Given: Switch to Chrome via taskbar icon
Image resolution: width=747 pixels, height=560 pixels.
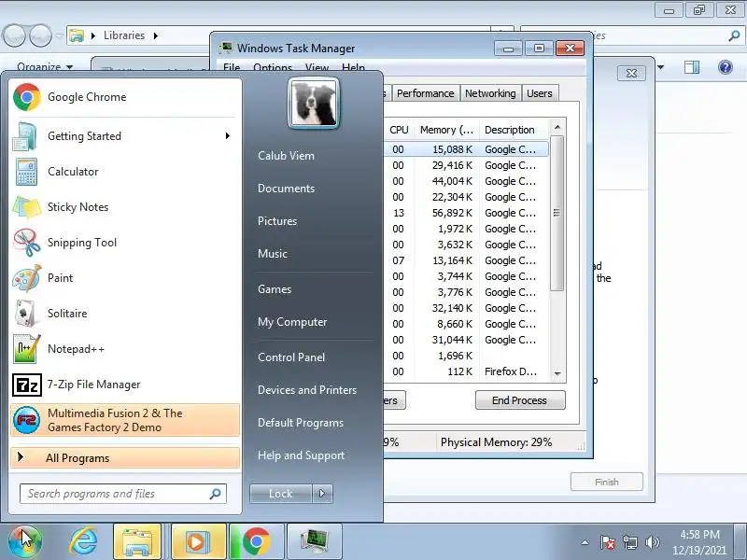Looking at the screenshot, I should pos(257,541).
